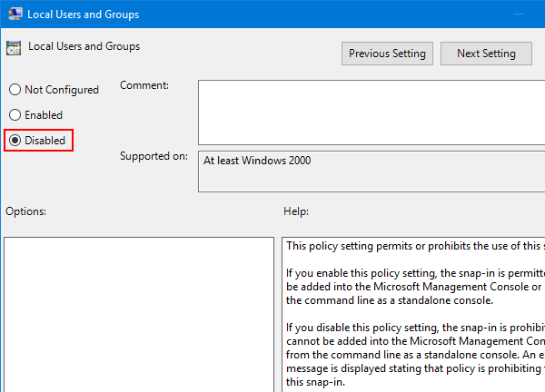Select the Not Configured radio button
The image size is (545, 392).
tap(15, 90)
